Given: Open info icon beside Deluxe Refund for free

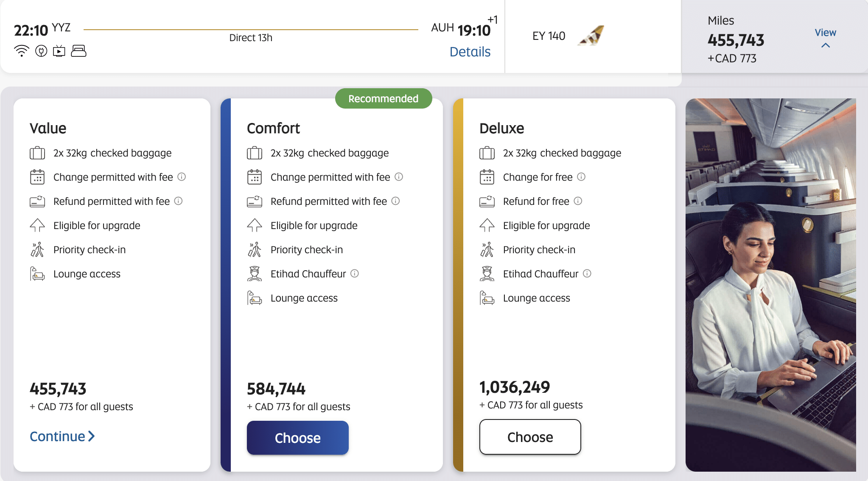Looking at the screenshot, I should coord(578,201).
